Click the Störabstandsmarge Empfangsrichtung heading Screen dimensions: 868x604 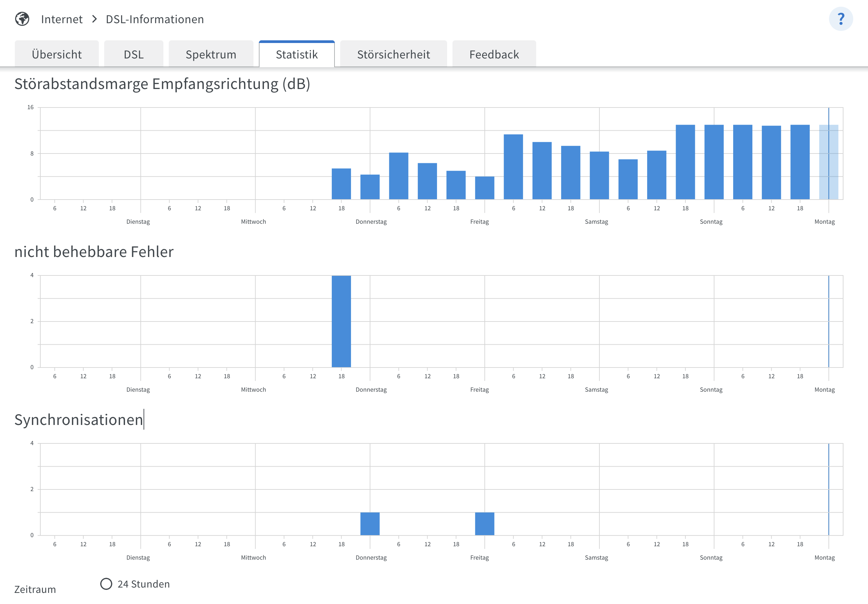pyautogui.click(x=162, y=84)
